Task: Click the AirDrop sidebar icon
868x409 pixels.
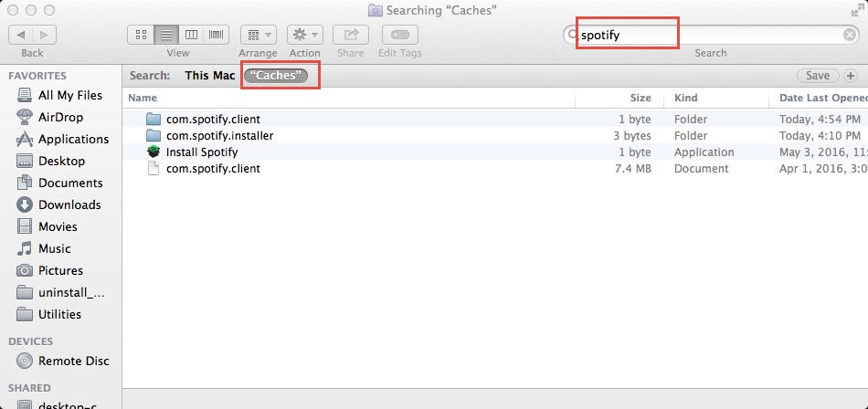Action: pos(25,118)
